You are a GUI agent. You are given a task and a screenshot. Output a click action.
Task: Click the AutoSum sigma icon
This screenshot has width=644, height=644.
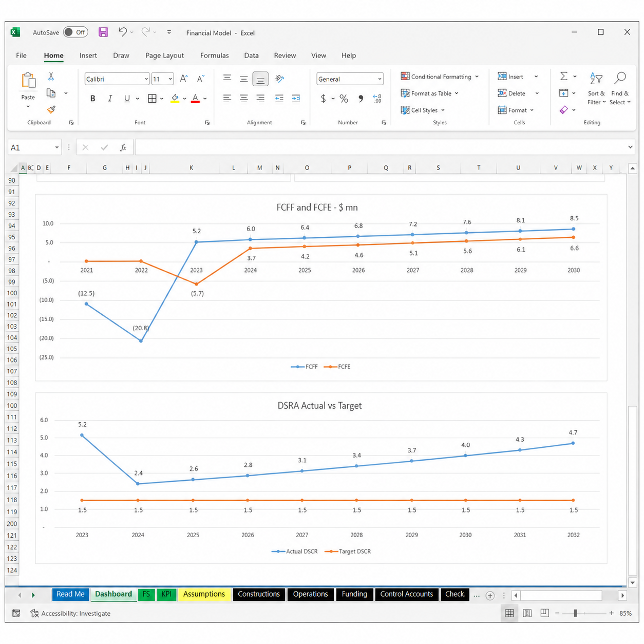point(564,76)
